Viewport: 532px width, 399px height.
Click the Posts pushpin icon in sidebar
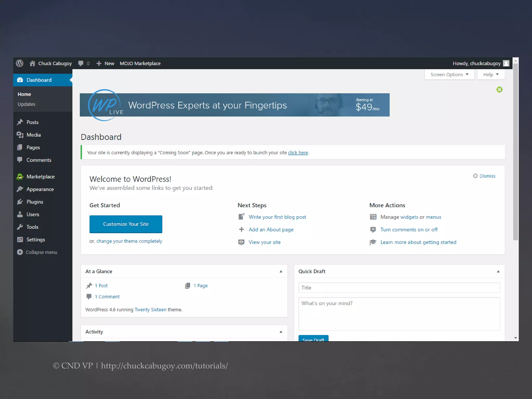pyautogui.click(x=20, y=122)
